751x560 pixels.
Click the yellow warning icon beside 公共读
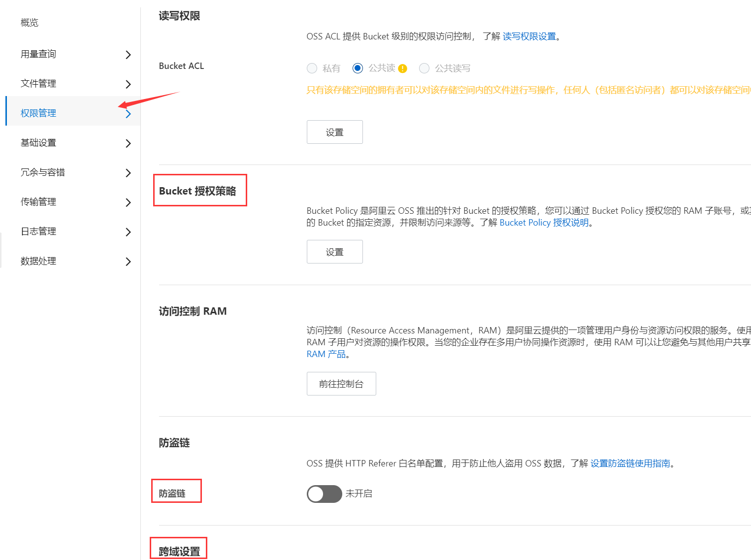(x=403, y=68)
